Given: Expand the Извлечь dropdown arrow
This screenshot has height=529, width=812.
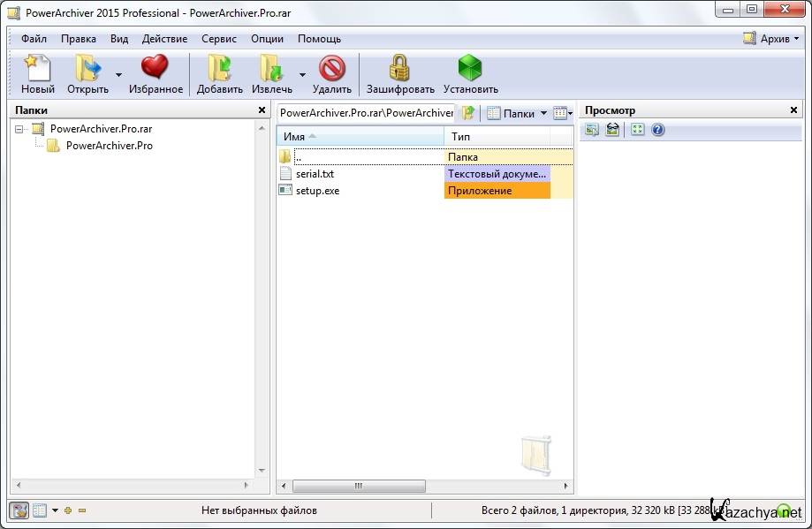Looking at the screenshot, I should point(302,75).
